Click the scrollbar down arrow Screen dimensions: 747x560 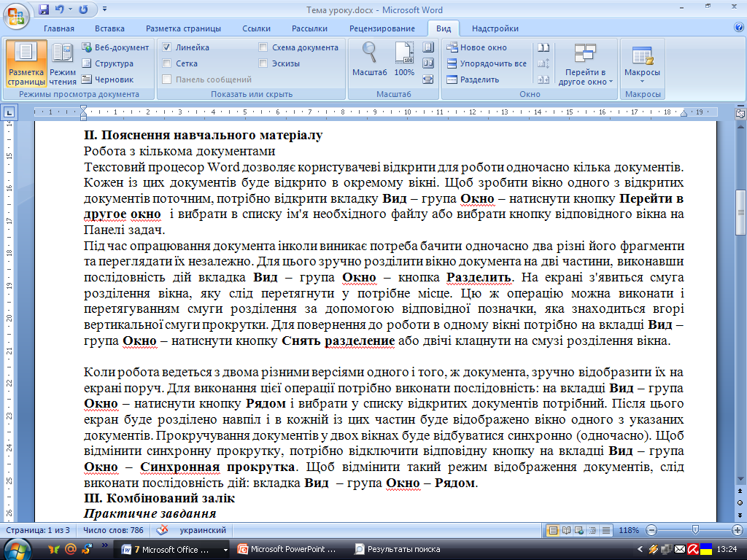(740, 479)
